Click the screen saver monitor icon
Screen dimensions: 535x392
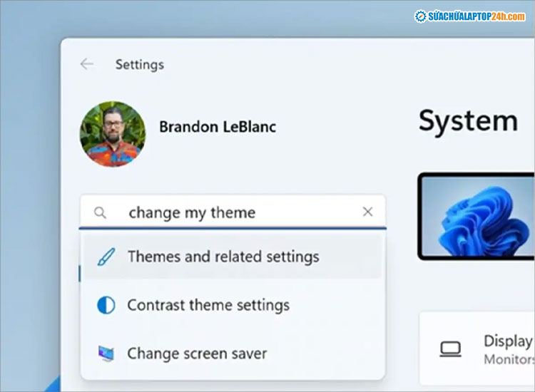coord(106,354)
